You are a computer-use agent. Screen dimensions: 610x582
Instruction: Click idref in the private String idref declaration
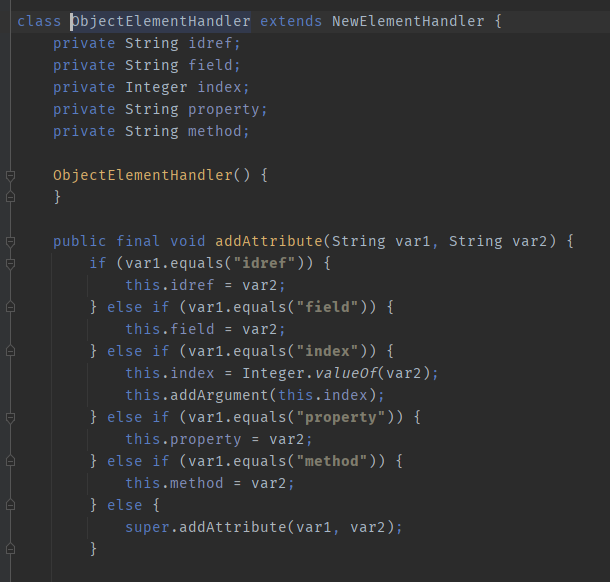tap(210, 43)
